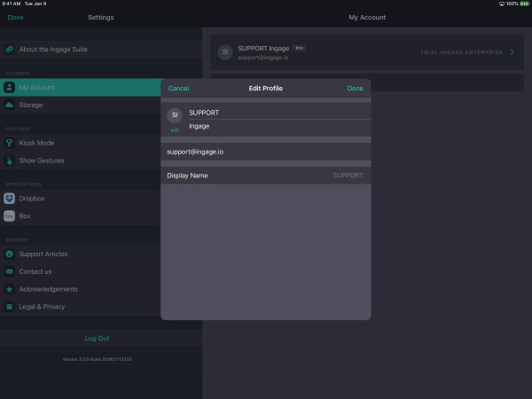Select the My Account person icon
The height and width of the screenshot is (399, 532).
[x=9, y=88]
